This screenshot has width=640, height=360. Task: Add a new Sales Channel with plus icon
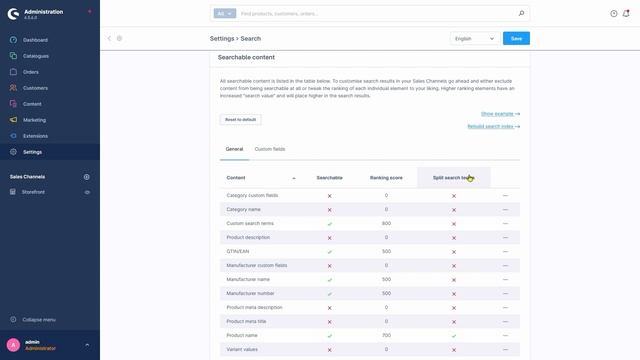(87, 177)
